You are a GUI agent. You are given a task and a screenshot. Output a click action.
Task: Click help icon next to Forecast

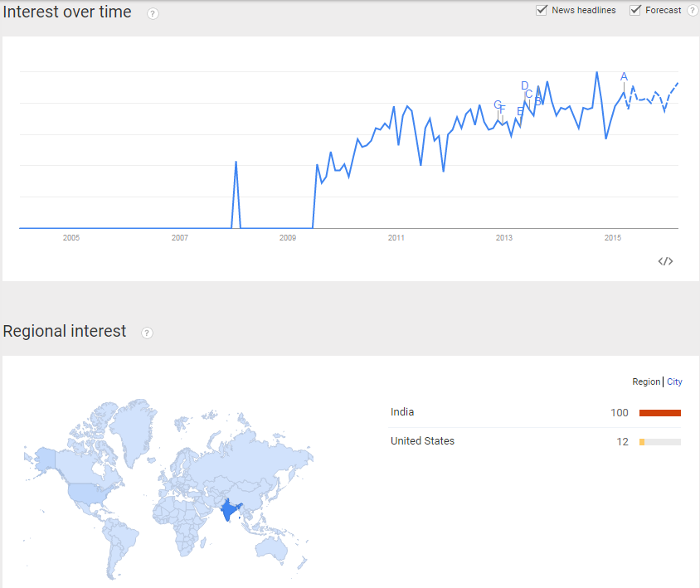click(x=693, y=10)
